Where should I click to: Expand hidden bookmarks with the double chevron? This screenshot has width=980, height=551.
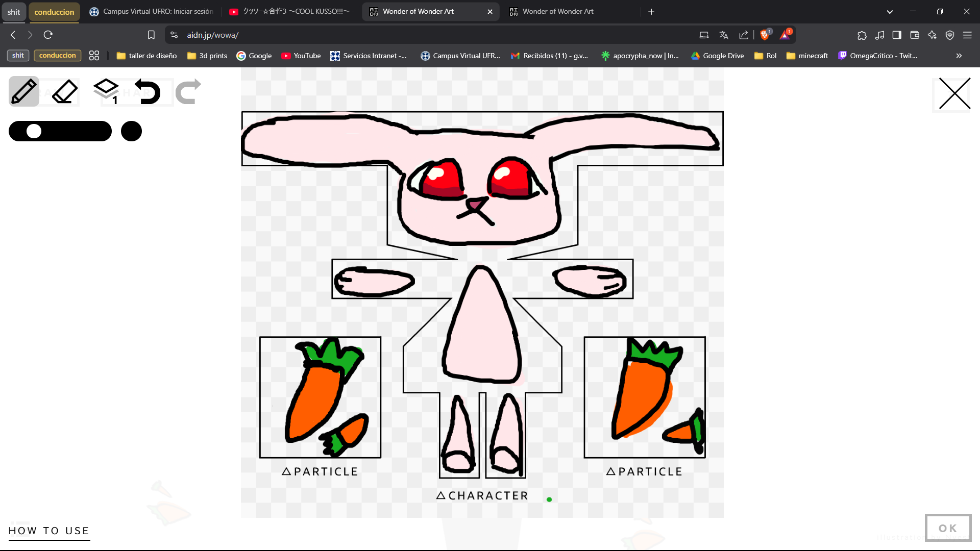[959, 56]
